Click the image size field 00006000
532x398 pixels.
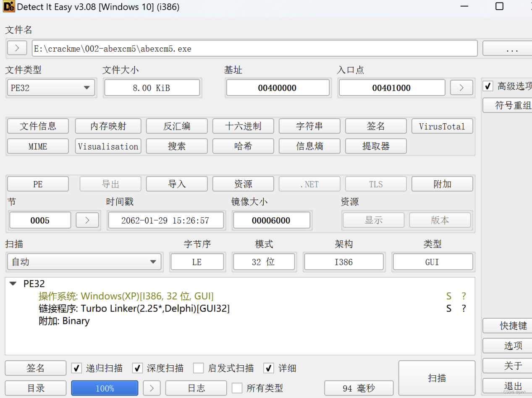click(272, 220)
